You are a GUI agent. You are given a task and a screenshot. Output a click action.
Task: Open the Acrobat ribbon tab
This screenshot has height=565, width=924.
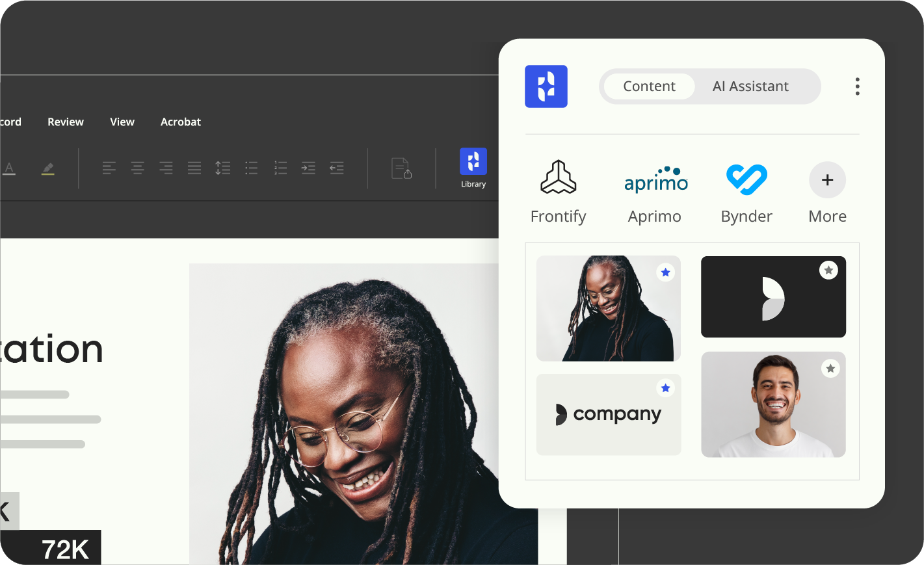click(x=181, y=122)
